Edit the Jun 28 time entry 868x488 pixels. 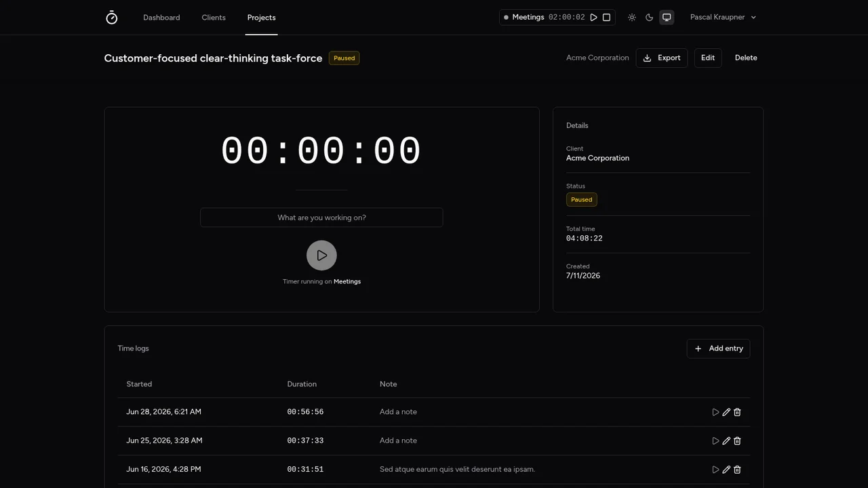point(726,412)
